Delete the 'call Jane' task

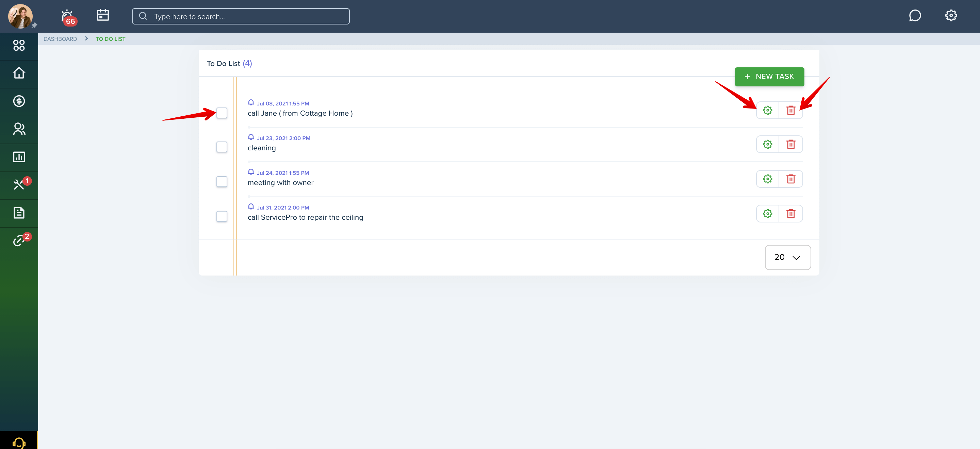click(x=791, y=110)
